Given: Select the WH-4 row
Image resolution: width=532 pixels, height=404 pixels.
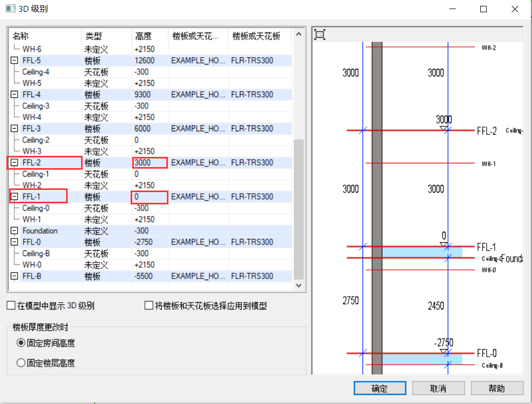Looking at the screenshot, I should (x=150, y=117).
